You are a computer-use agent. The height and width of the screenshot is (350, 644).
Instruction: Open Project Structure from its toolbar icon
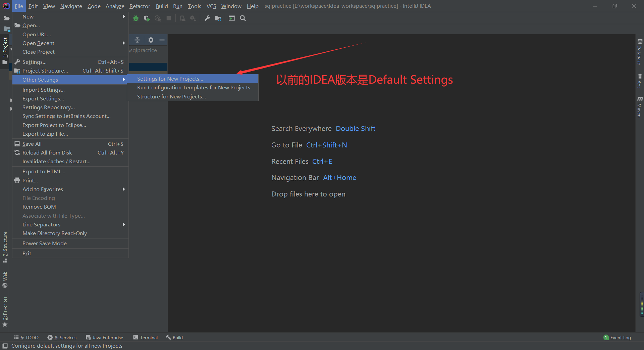[x=218, y=18]
